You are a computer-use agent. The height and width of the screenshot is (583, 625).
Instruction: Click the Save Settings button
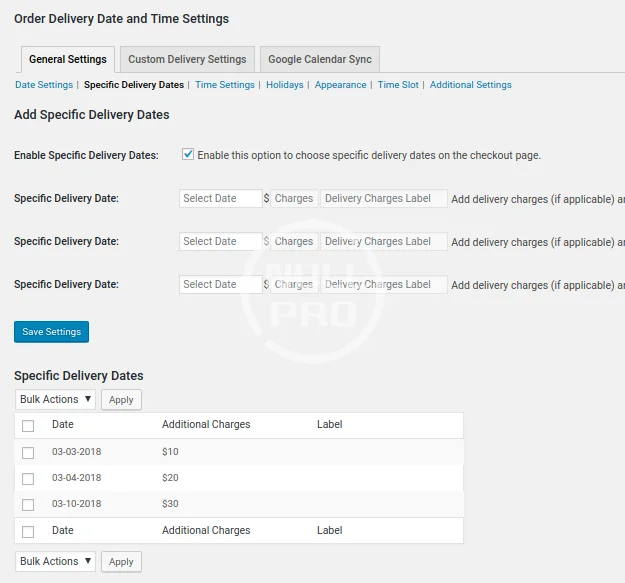(x=52, y=331)
